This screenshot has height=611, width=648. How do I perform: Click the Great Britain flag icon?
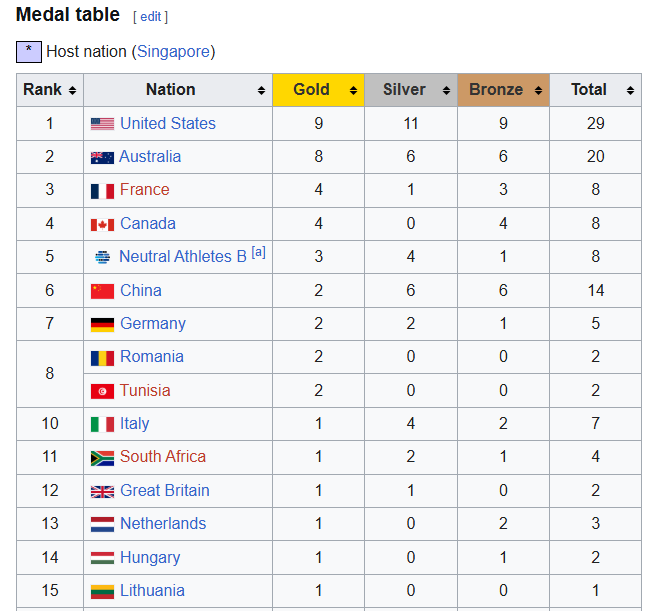tap(102, 491)
